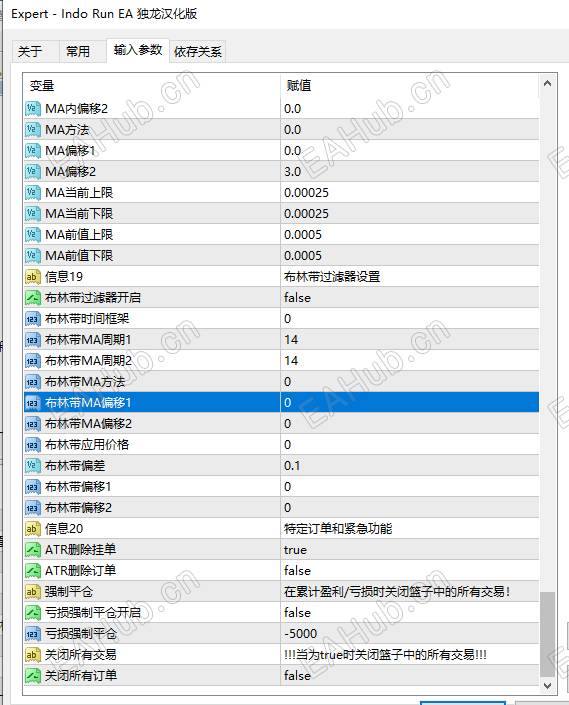569x705 pixels.
Task: Click the integer icon beside 布林带MA周期1
Action: 32,339
